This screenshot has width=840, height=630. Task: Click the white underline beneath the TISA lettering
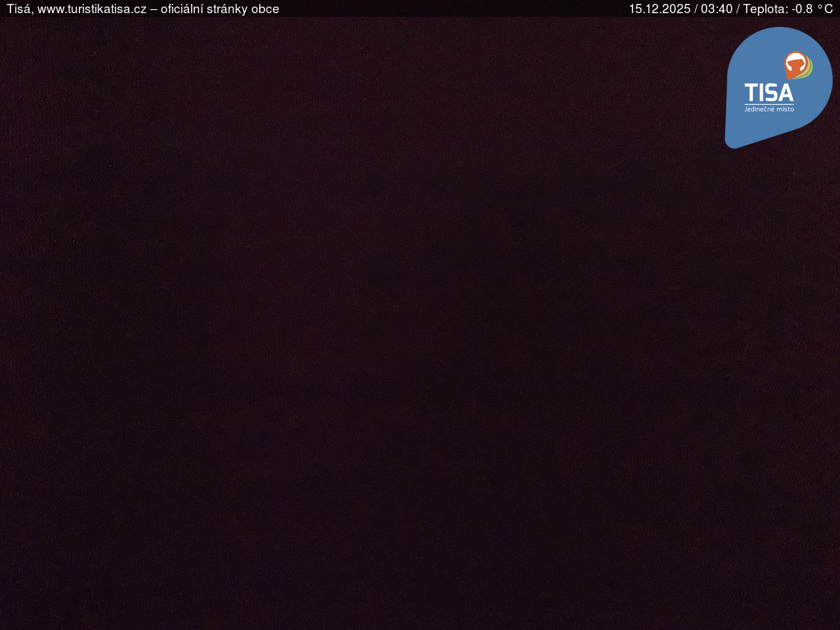point(768,104)
